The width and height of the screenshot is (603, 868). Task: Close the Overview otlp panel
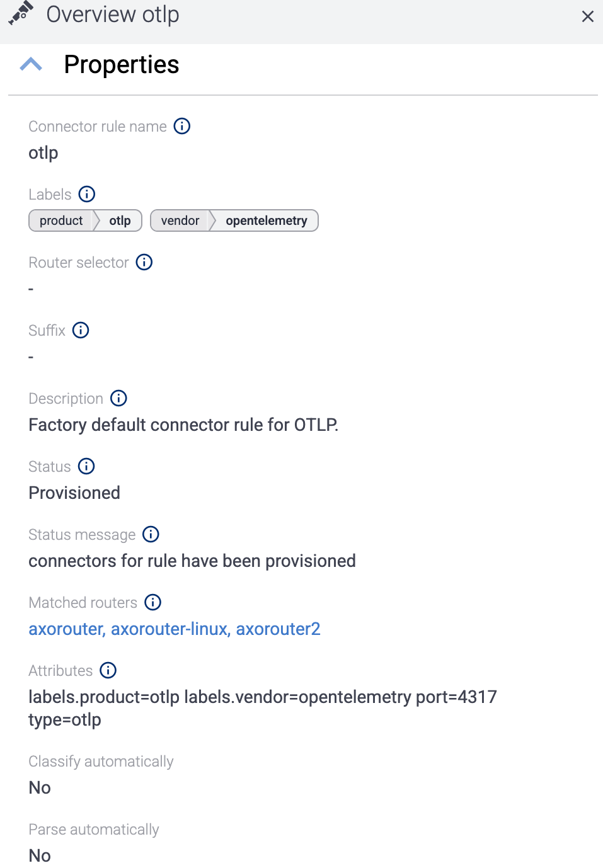tap(587, 16)
